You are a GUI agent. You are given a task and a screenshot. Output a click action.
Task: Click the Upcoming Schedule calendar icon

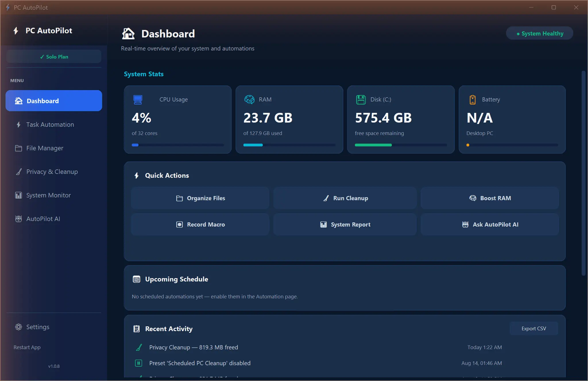137,279
